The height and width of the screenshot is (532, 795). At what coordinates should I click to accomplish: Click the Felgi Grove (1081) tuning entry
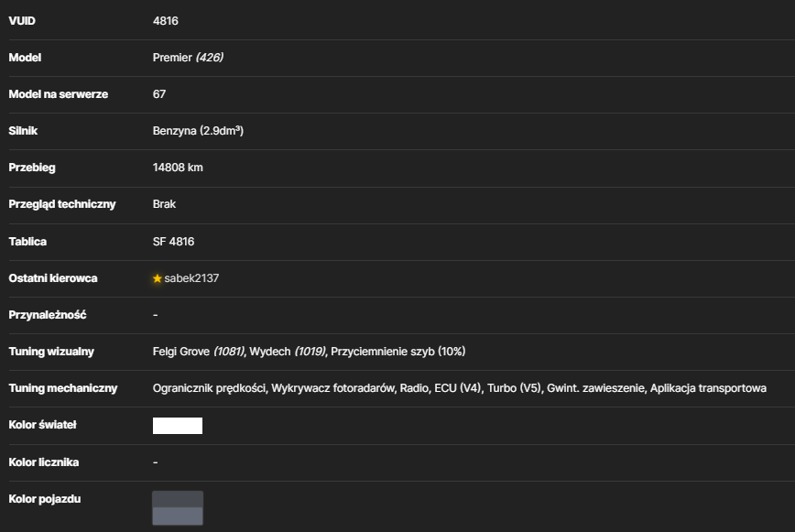[x=199, y=352]
